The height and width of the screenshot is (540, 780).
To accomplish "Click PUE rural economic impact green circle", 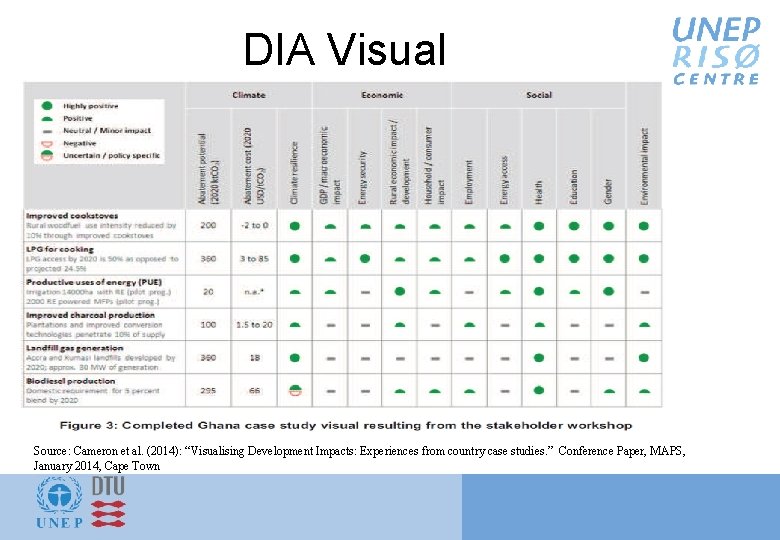I will [399, 291].
